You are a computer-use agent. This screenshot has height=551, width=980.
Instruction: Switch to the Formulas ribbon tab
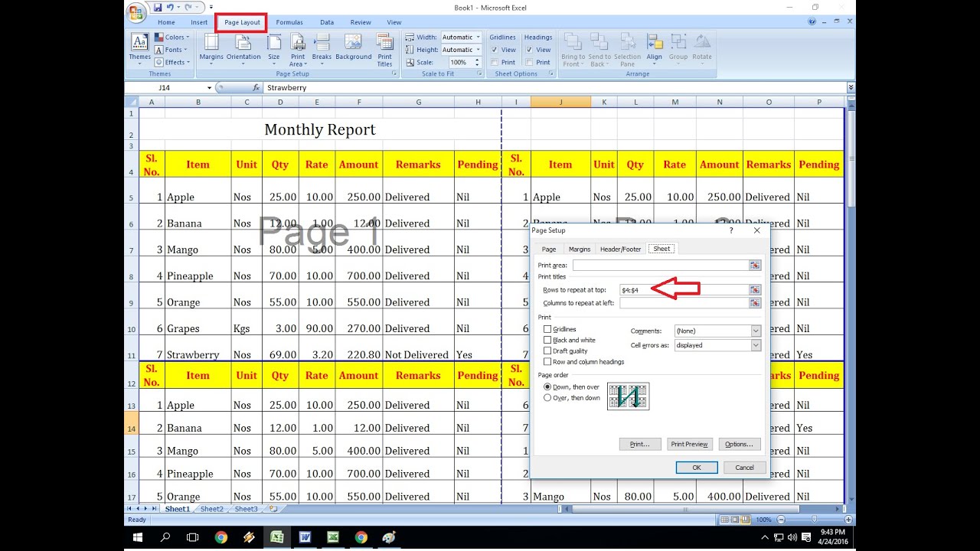coord(289,22)
